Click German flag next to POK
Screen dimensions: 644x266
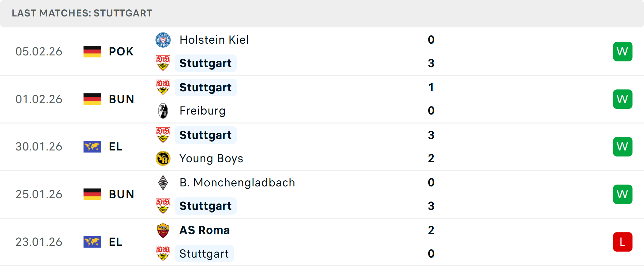pos(92,51)
